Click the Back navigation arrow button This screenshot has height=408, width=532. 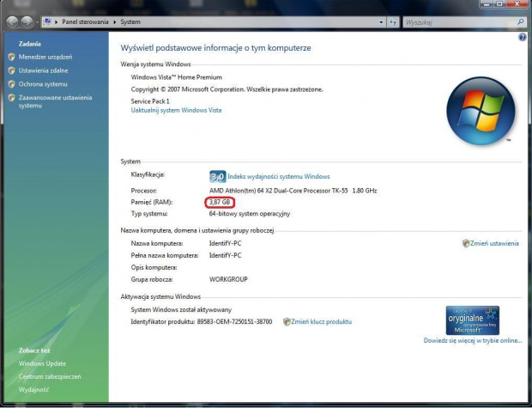(x=12, y=22)
